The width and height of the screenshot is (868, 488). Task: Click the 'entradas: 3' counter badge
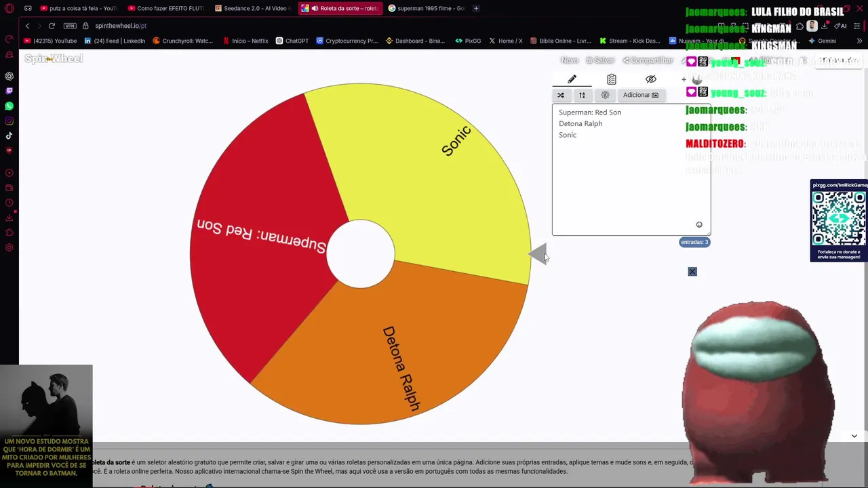pos(694,242)
